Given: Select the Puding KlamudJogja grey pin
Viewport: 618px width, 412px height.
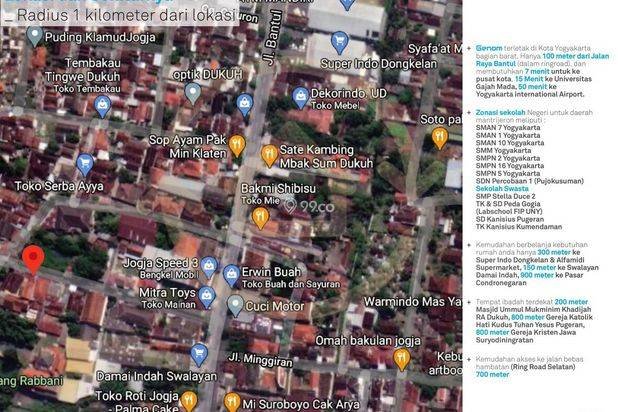Looking at the screenshot, I should tap(34, 37).
